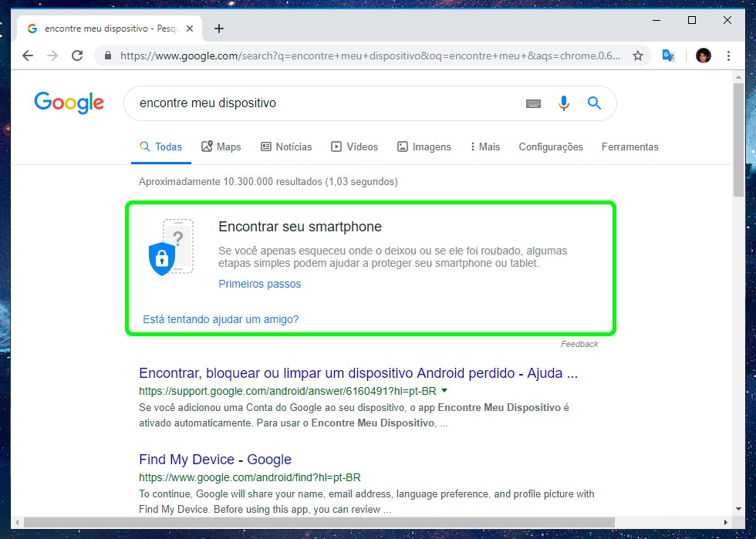Switch to the Maps results tab
Screen dimensions: 756x539
pyautogui.click(x=221, y=147)
